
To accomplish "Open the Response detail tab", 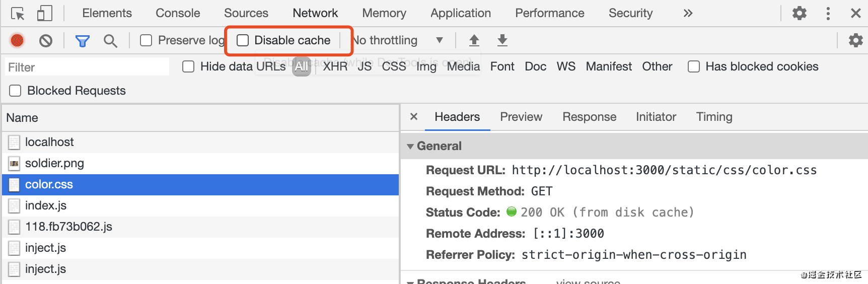I will tap(590, 117).
